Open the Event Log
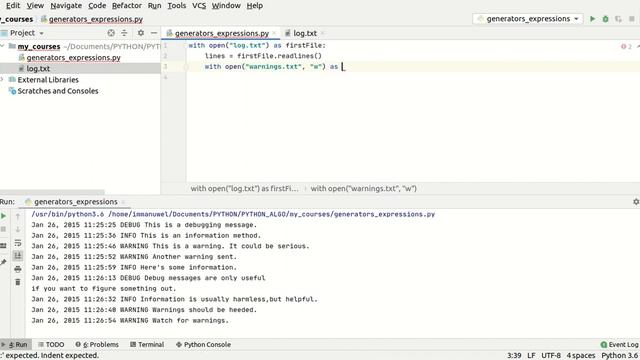This screenshot has height=360, width=640. pyautogui.click(x=619, y=344)
